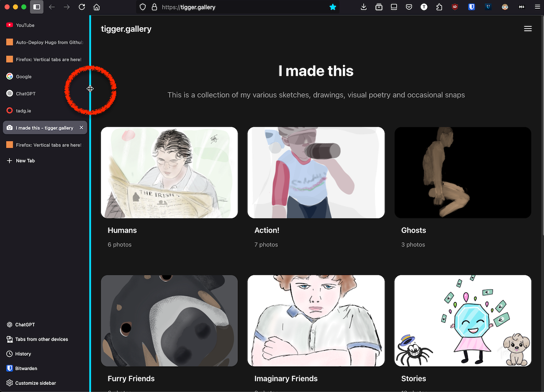544x392 pixels.
Task: Open the uBlock Origin extension popup
Action: [x=455, y=7]
